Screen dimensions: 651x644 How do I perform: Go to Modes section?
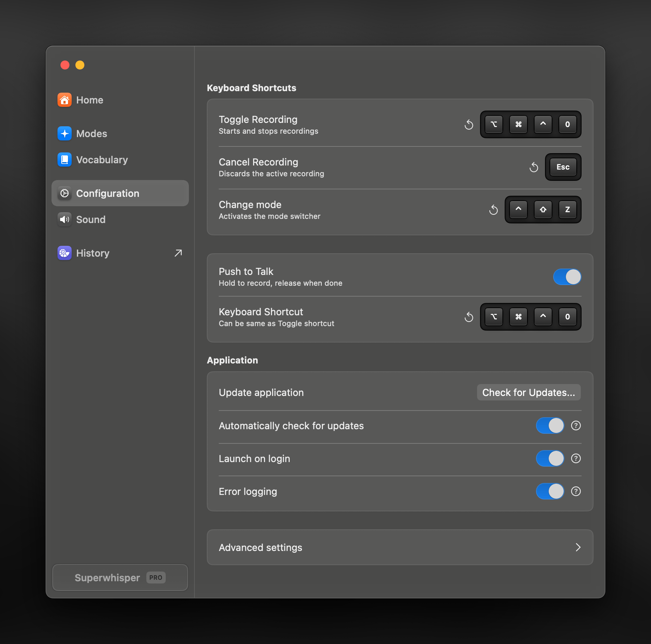tap(120, 133)
